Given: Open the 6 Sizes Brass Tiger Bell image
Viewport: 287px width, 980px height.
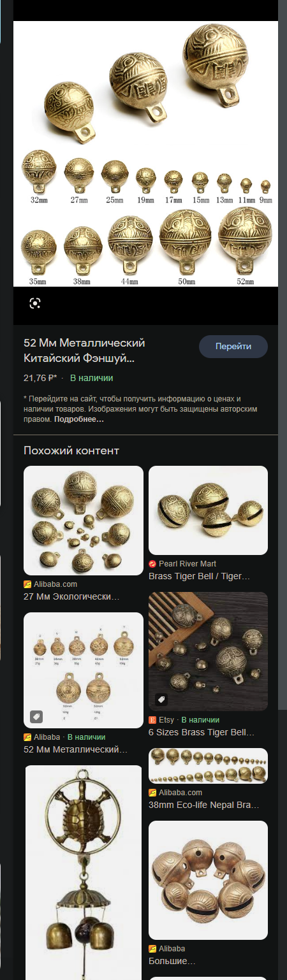Looking at the screenshot, I should (x=208, y=651).
